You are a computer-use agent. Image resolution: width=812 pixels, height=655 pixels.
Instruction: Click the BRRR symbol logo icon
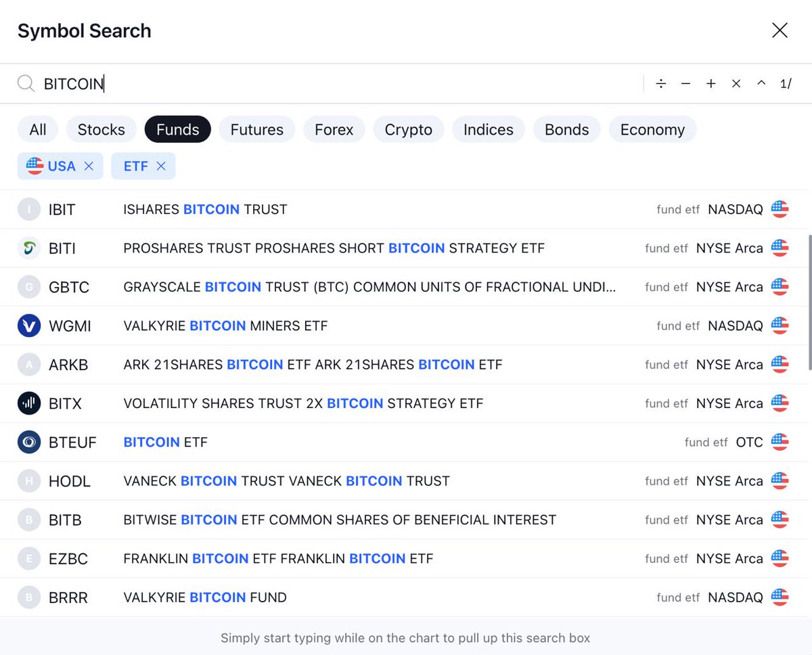(29, 597)
